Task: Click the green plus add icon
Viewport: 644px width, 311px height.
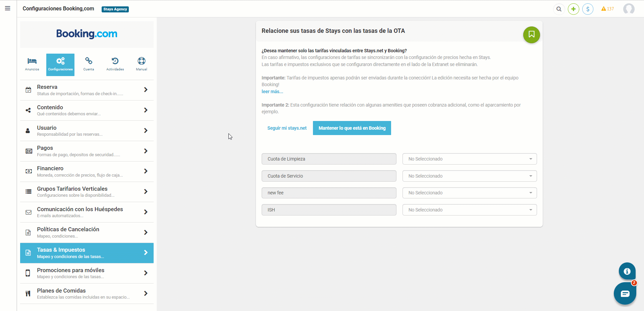Action: (x=574, y=9)
